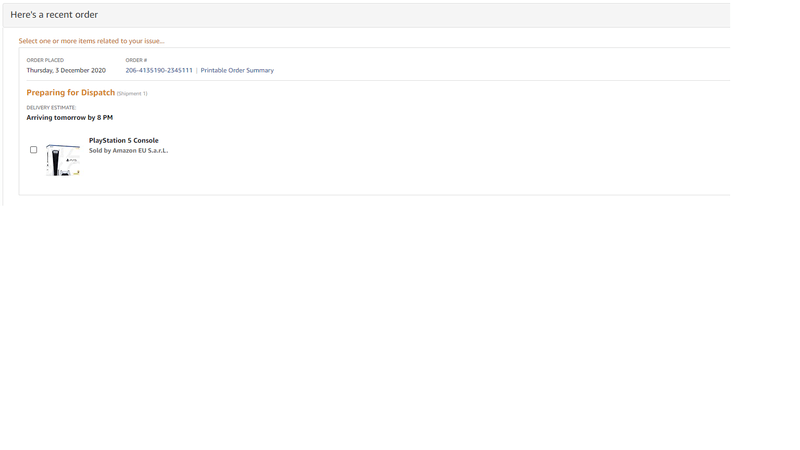Click the 'ORDER PLACED' label
Image resolution: width=800 pixels, height=450 pixels.
pos(45,60)
